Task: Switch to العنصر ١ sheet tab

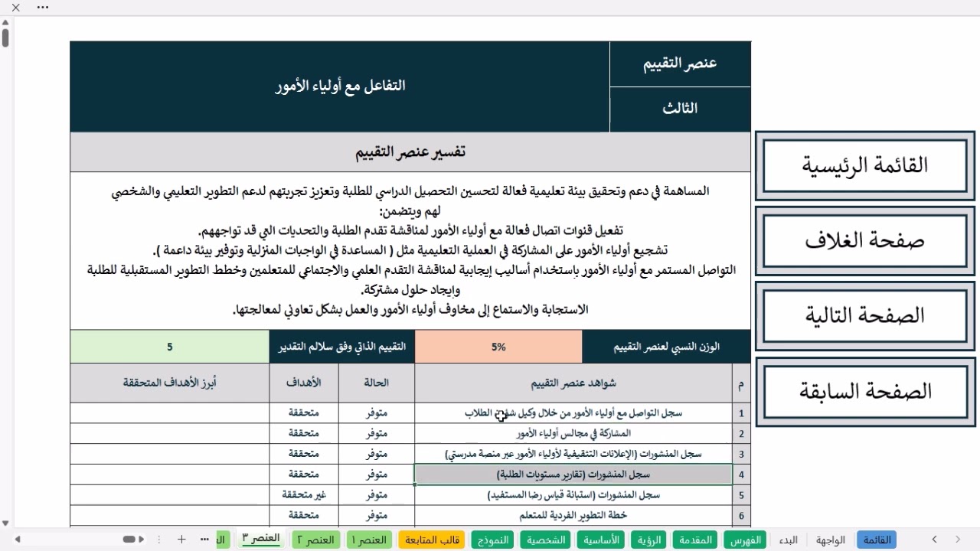Action: [369, 540]
